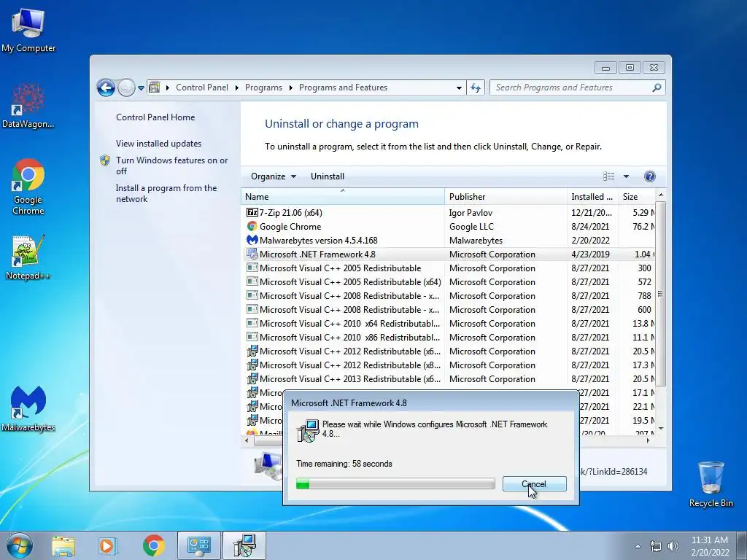Select Malwarebytes version 4.5.4.168 entry
This screenshot has height=560, width=747.
[x=449, y=241]
